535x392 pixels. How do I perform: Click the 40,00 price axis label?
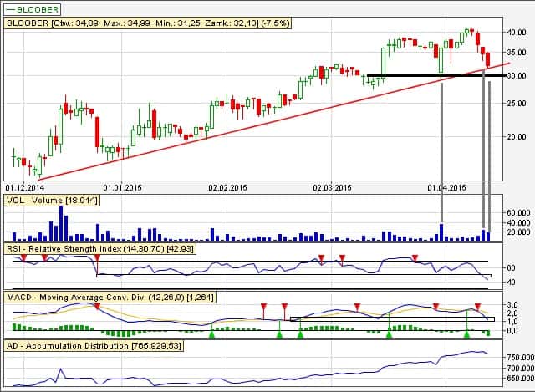pos(516,33)
